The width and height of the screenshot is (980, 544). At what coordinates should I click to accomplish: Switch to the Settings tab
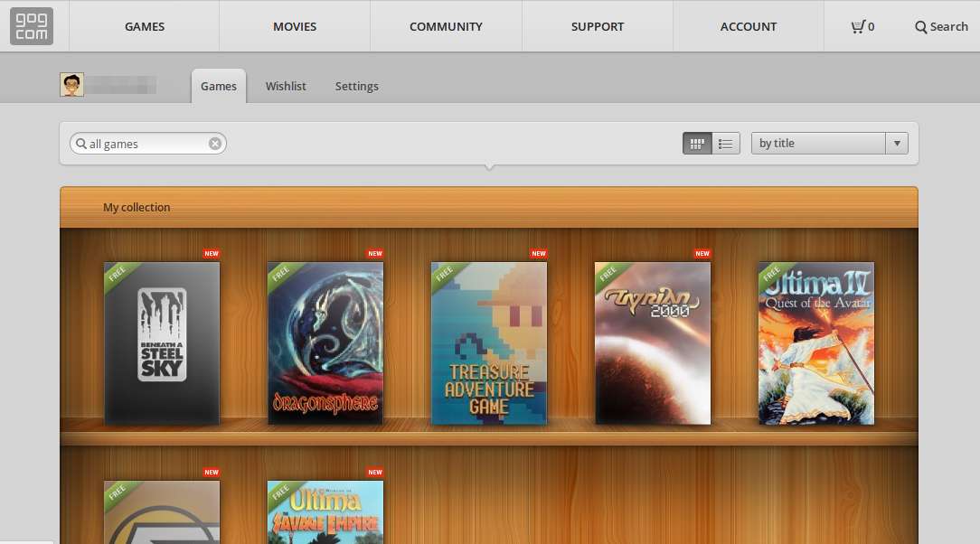(357, 86)
